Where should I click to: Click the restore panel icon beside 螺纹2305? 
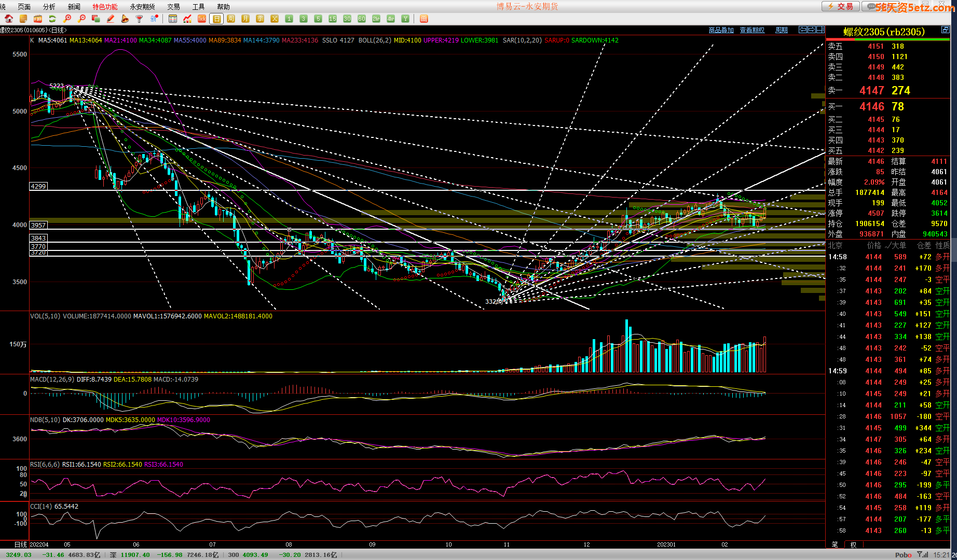pyautogui.click(x=946, y=31)
